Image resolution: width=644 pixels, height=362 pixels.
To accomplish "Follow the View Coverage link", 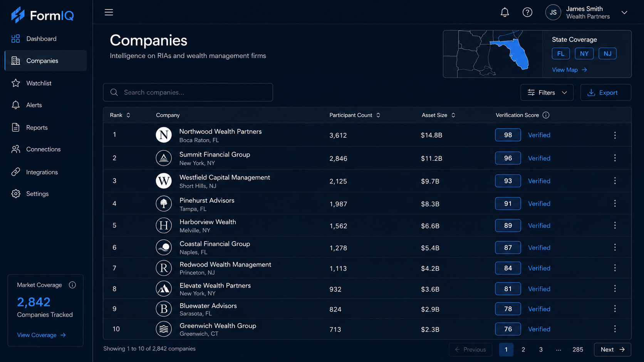I will [42, 335].
